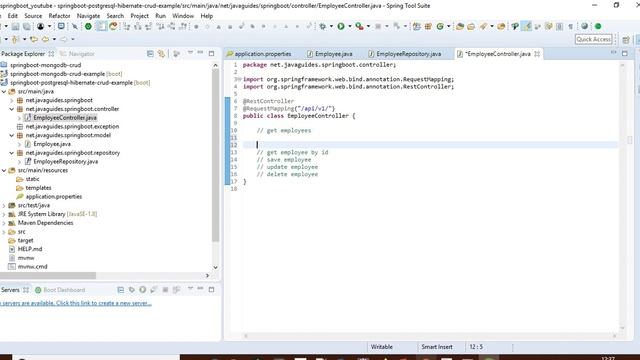Toggle Mark Occurrences highlighted icon

point(527,27)
